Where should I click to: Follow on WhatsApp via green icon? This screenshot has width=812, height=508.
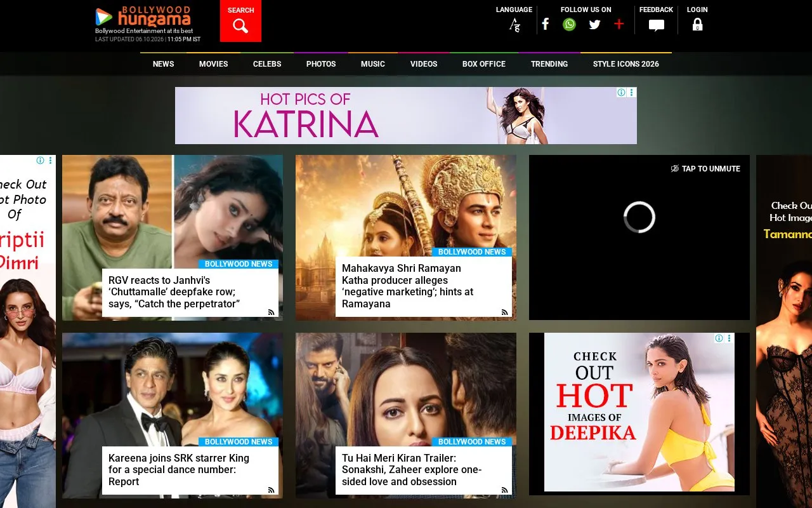[x=570, y=24]
